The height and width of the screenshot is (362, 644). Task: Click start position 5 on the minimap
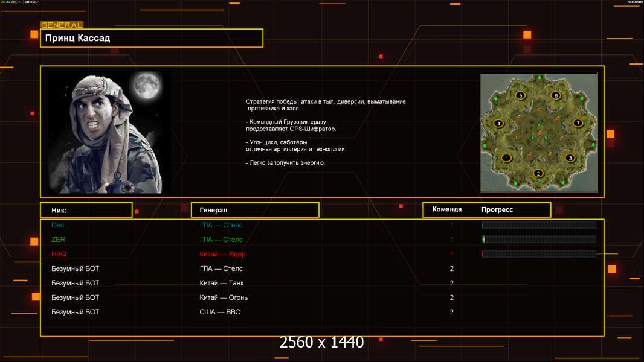[520, 95]
